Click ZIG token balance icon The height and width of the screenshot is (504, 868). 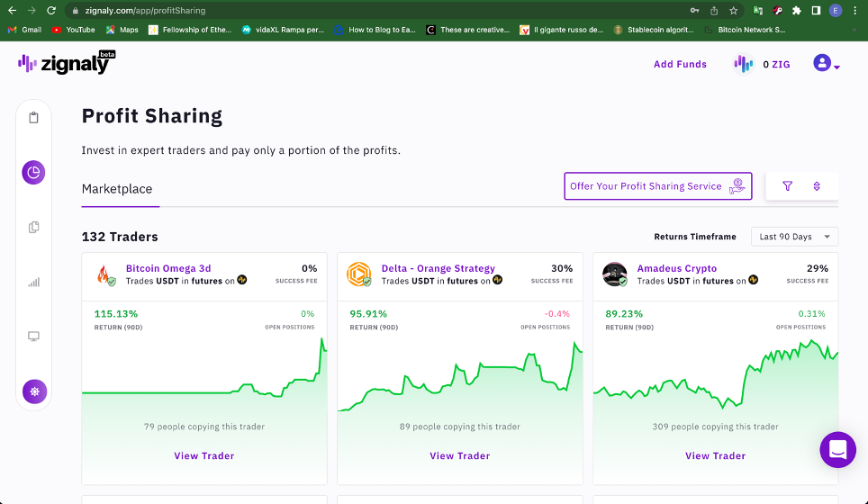743,64
